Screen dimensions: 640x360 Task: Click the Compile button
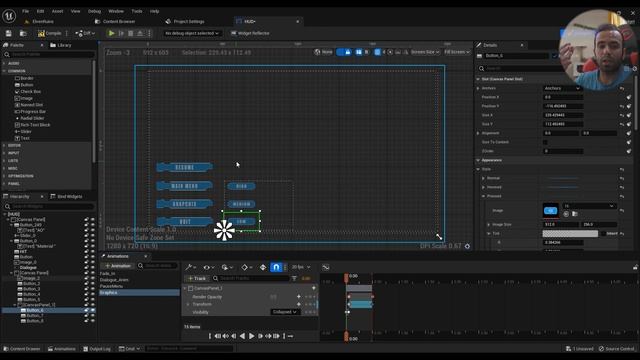tap(49, 33)
